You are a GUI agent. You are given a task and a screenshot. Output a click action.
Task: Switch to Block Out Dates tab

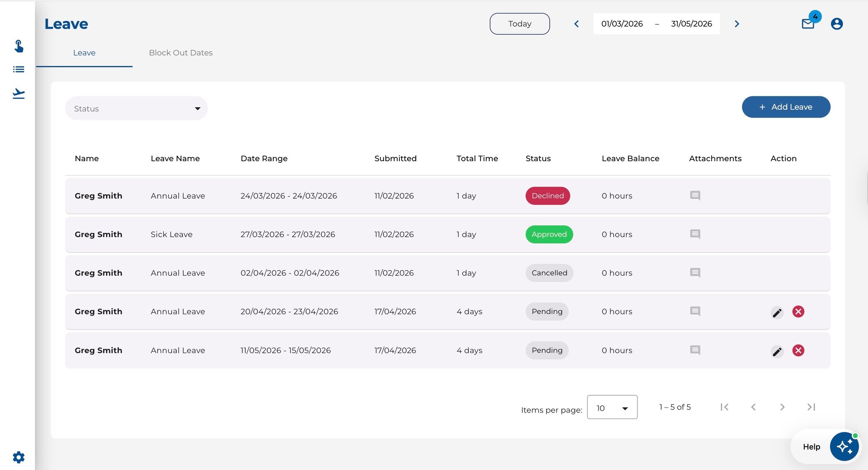click(x=181, y=53)
